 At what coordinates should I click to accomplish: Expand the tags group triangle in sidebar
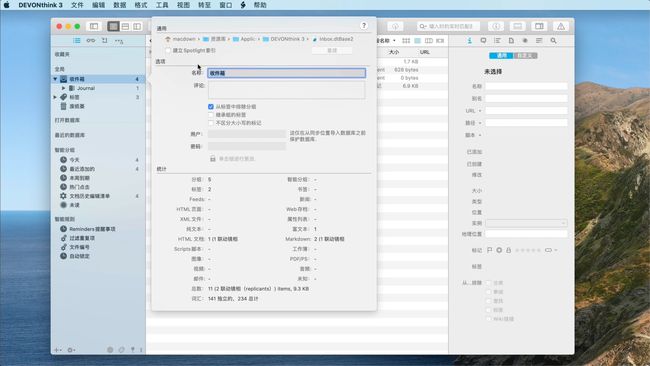click(x=55, y=97)
